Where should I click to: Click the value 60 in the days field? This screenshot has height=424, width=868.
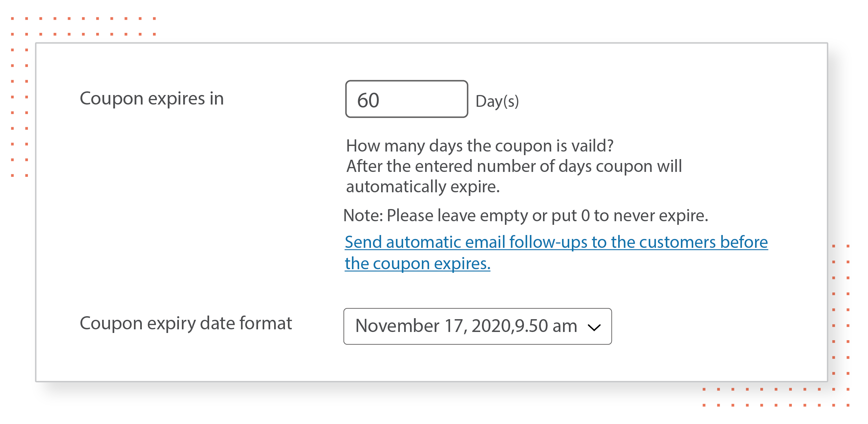(368, 100)
